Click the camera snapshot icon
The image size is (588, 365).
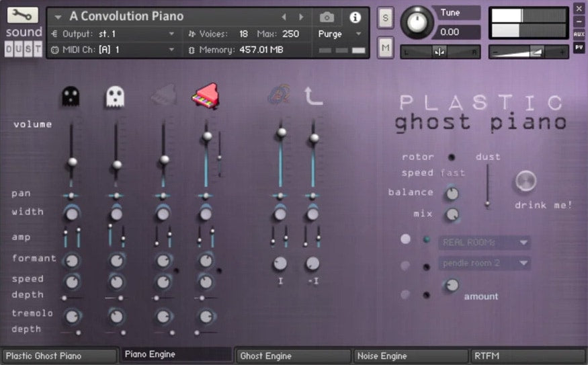click(327, 17)
